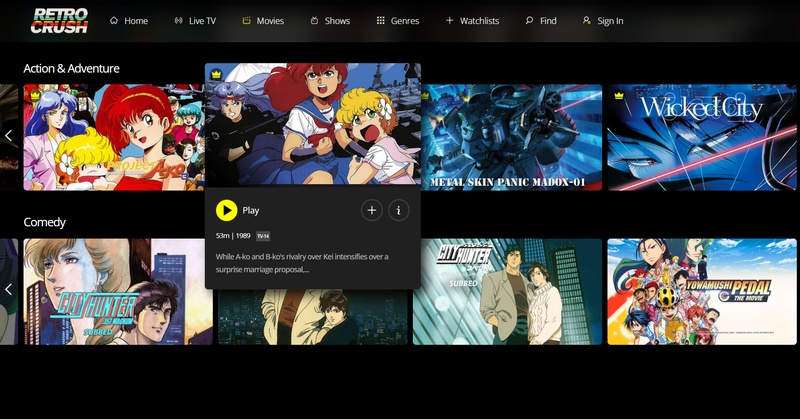Open the Live TV section
Image resolution: width=800 pixels, height=419 pixels.
(x=195, y=21)
